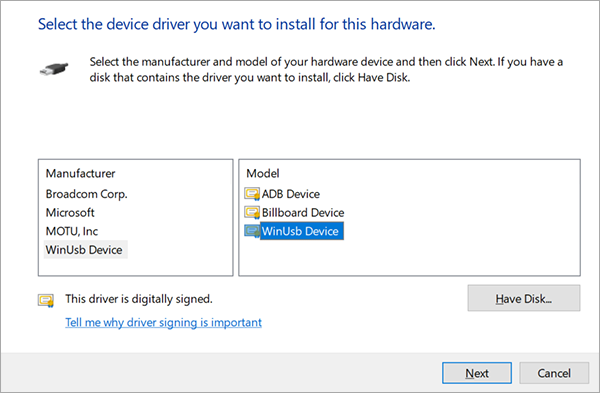600x393 pixels.
Task: Continue with the Next button
Action: pyautogui.click(x=477, y=373)
